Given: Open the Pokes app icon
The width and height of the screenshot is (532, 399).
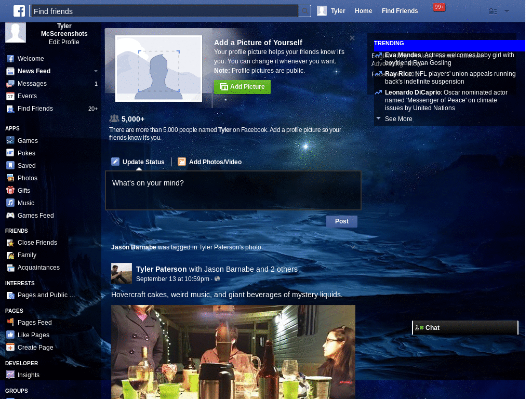Looking at the screenshot, I should (10, 153).
